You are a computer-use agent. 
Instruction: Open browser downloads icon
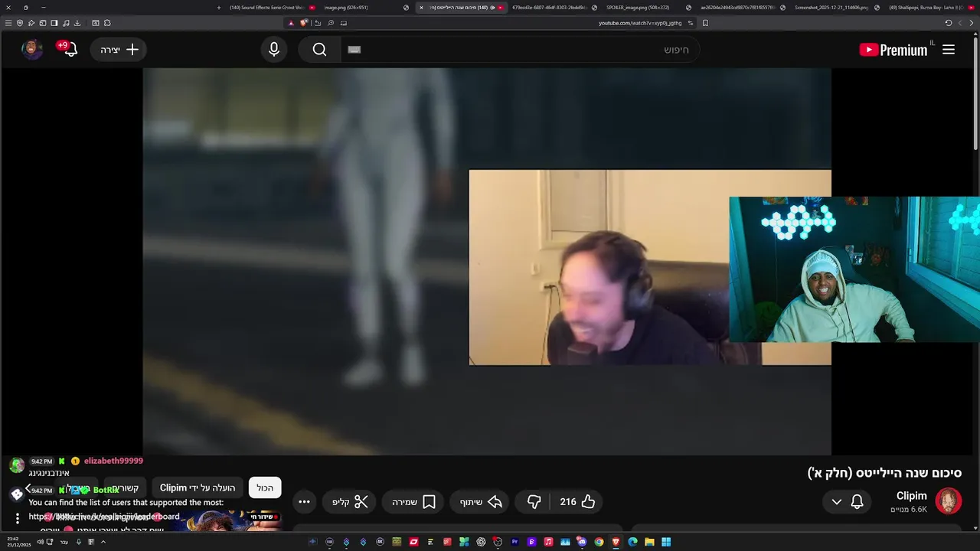coord(77,23)
